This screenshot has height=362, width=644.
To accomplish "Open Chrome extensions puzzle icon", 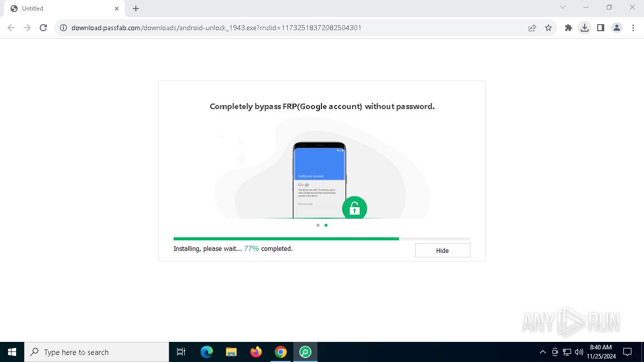I will pyautogui.click(x=569, y=28).
